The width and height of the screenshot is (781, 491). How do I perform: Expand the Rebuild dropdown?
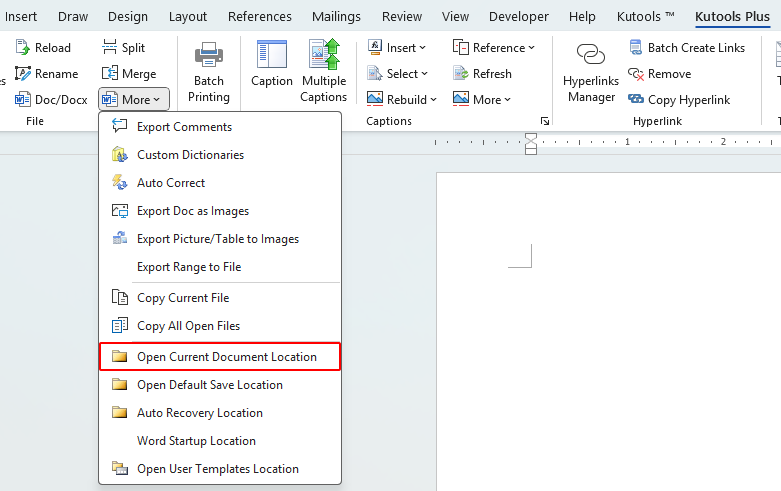pos(402,100)
